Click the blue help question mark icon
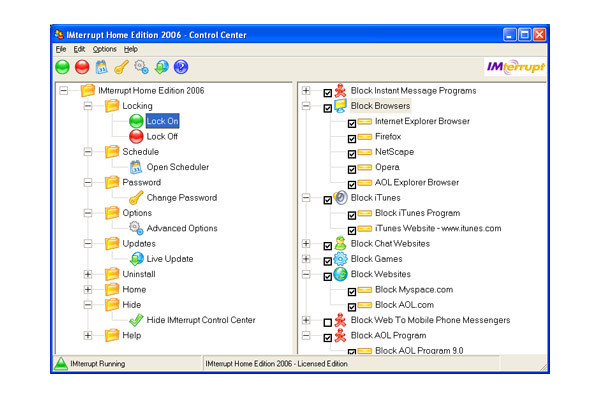Screen dimensions: 600x400 tap(181, 67)
